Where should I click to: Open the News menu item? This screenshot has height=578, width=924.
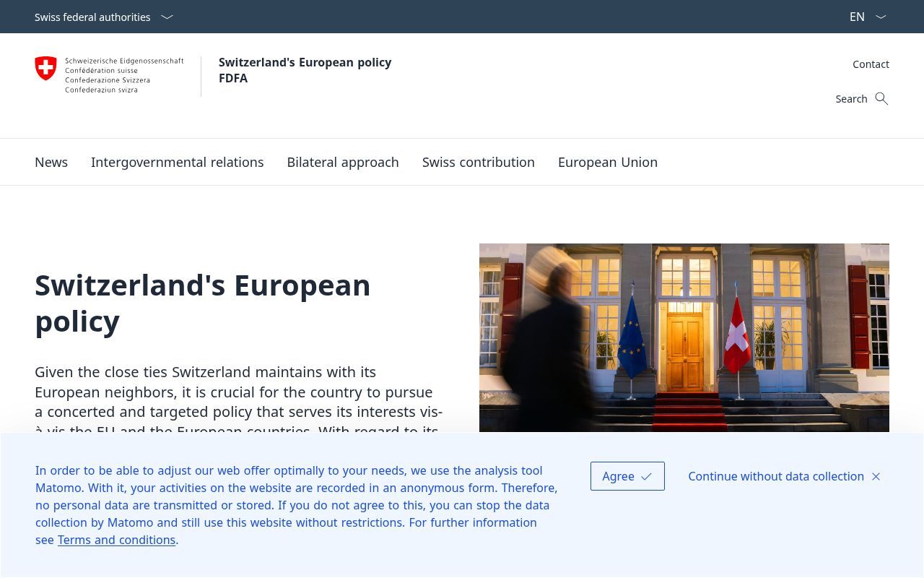[x=51, y=162]
